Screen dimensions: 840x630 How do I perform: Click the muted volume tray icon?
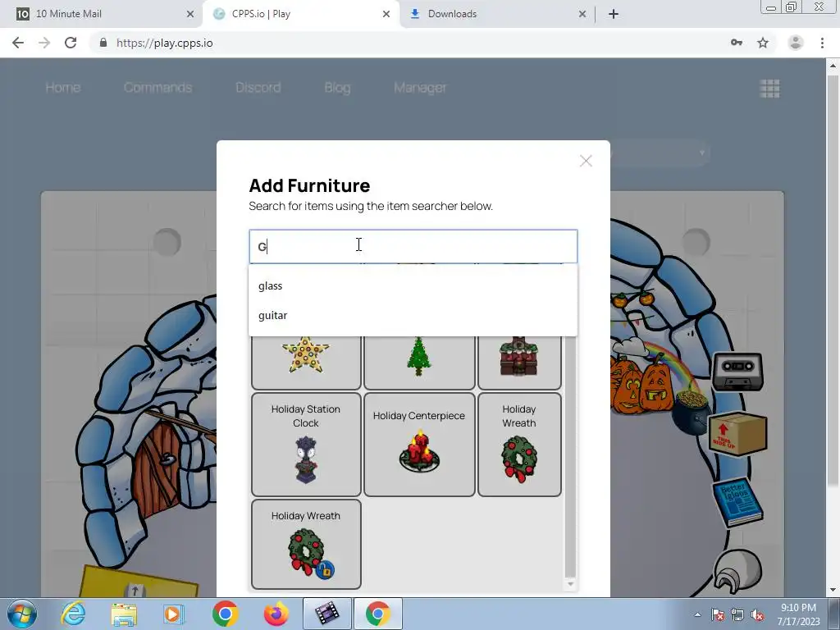(757, 614)
